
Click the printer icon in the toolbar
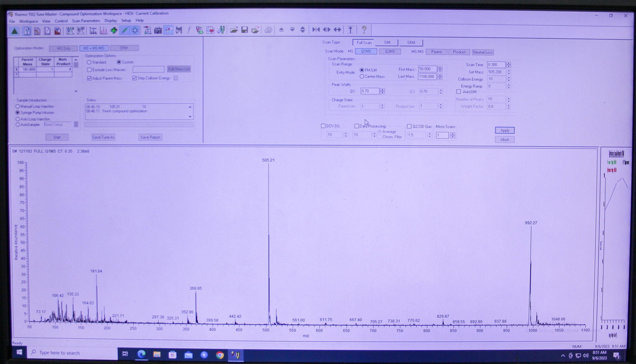[269, 30]
